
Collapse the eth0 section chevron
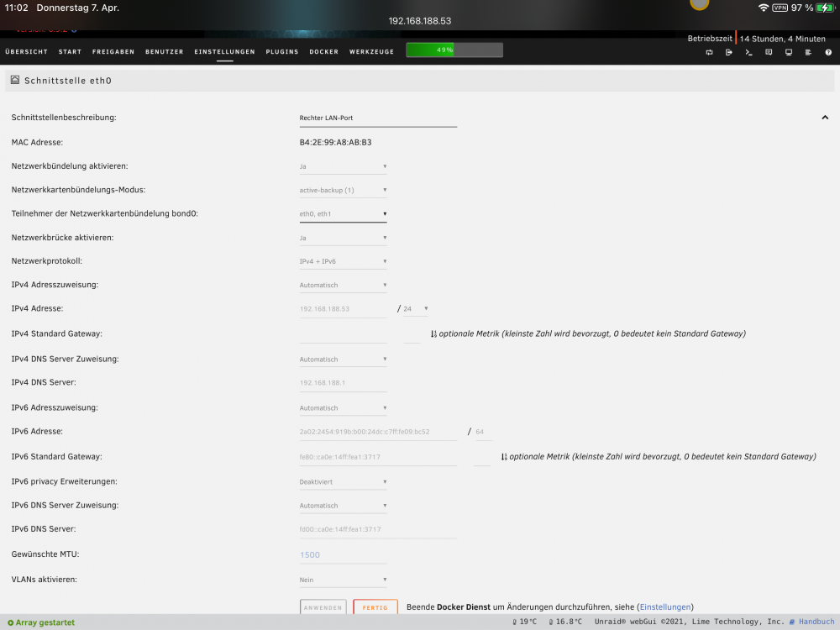click(x=825, y=118)
